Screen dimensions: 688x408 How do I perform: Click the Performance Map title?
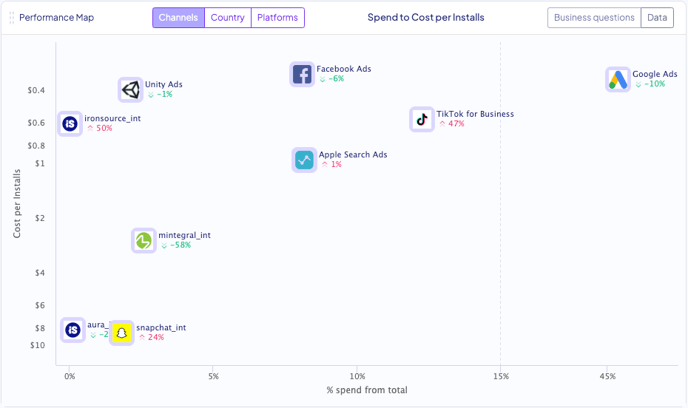(x=57, y=18)
